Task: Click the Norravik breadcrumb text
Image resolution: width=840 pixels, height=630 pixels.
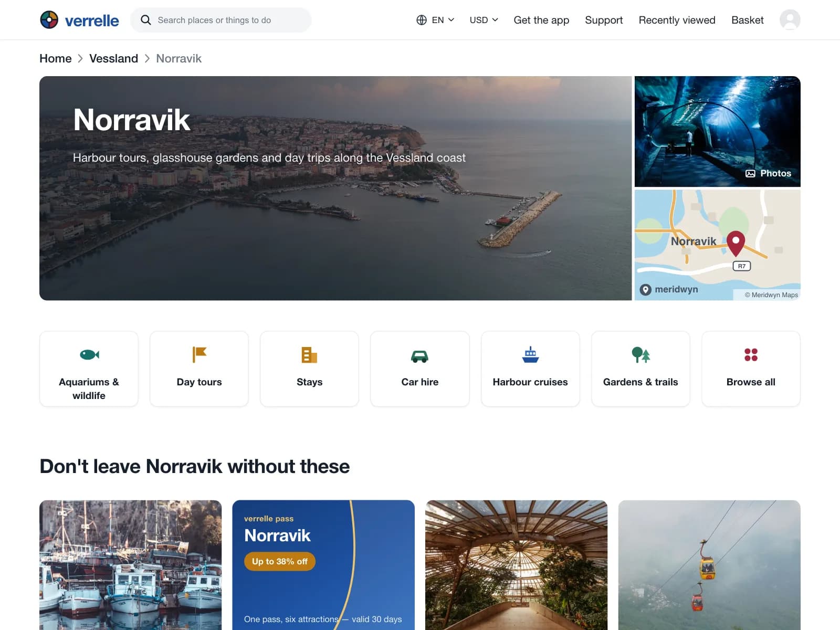Action: 178,58
